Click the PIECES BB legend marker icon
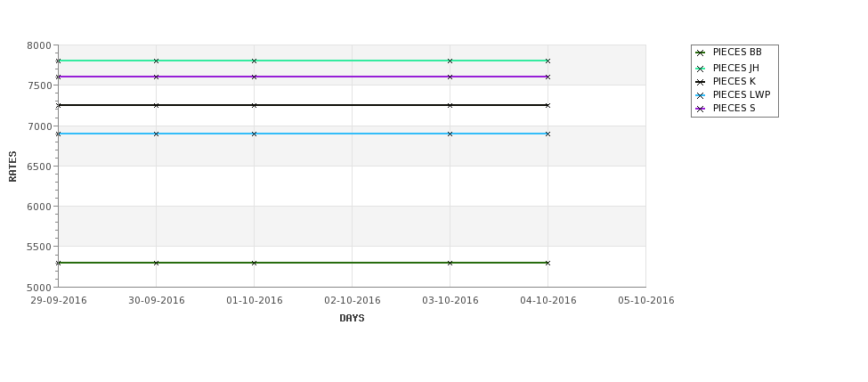 pyautogui.click(x=701, y=53)
